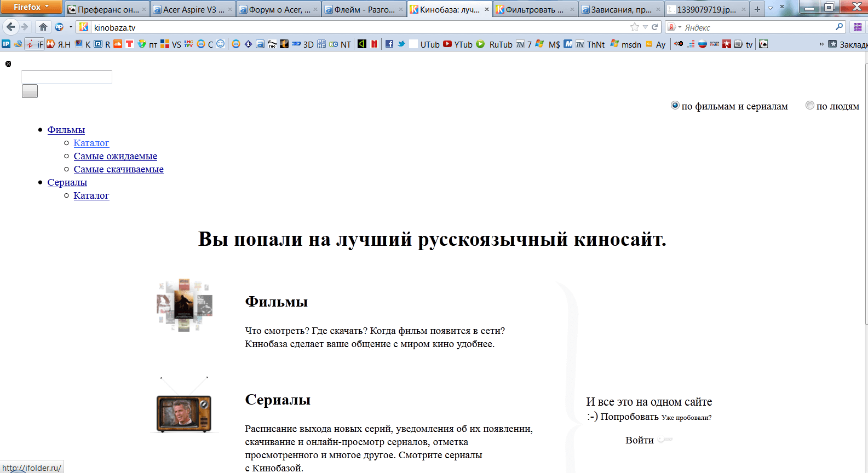Open the SoundCloud bookmark icon

[118, 44]
